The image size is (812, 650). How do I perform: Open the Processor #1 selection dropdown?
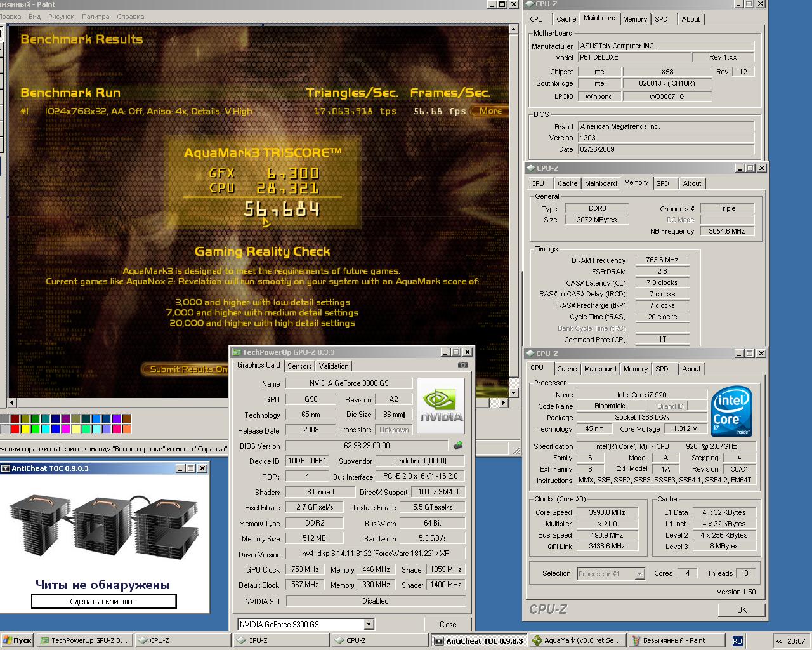point(639,574)
